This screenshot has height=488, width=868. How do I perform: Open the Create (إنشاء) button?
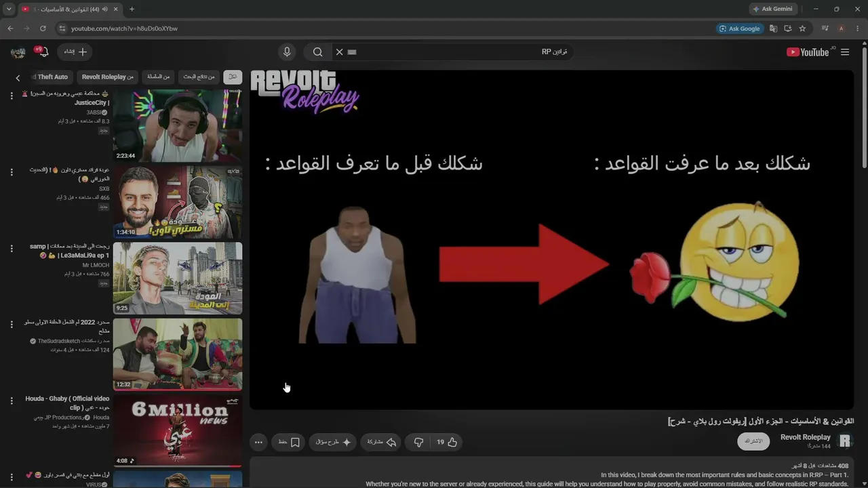click(75, 52)
